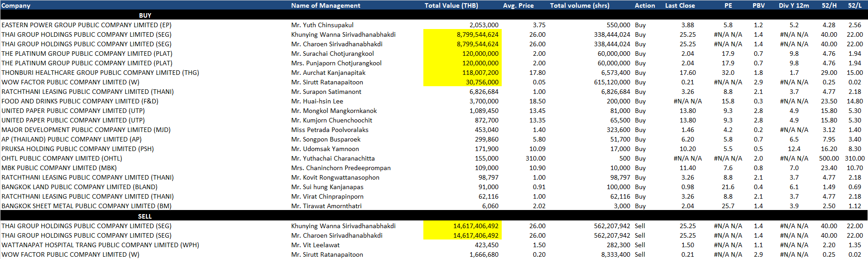Select Mr. Aurchat Kanjanapitak's name cell
868x259 pixels.
pyautogui.click(x=328, y=73)
